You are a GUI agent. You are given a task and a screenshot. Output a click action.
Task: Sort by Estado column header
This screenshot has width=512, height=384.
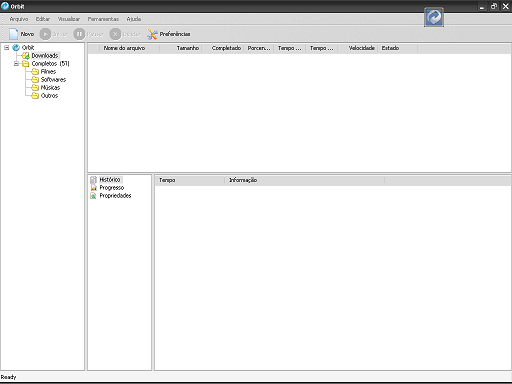397,48
